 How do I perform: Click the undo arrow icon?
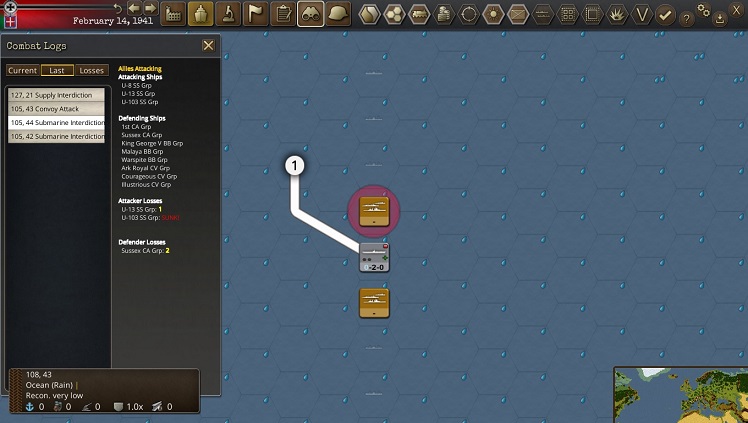tap(117, 9)
